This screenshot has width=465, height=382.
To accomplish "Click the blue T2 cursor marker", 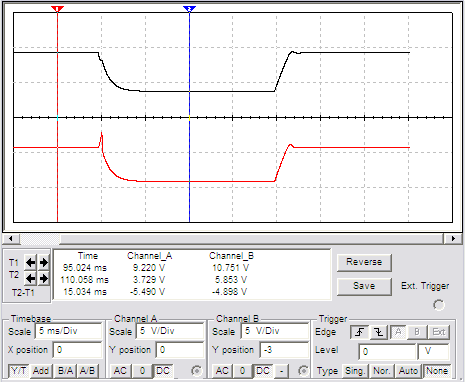I will tap(189, 9).
